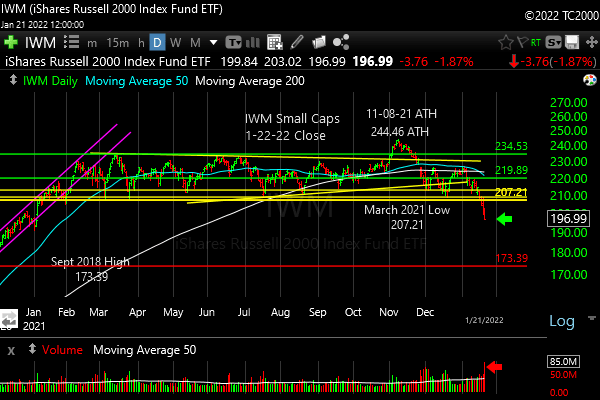Open the 'S' settings dropdown
The height and width of the screenshot is (400, 600).
[554, 42]
